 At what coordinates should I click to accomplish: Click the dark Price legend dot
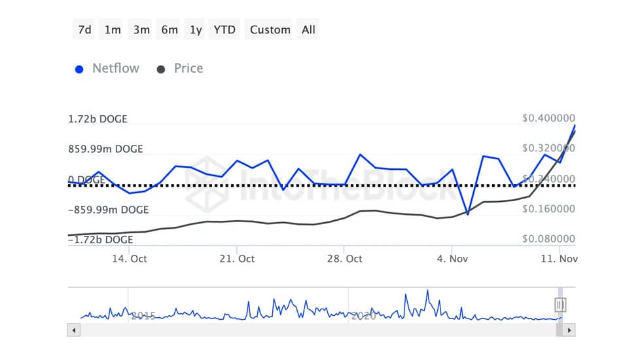point(161,69)
